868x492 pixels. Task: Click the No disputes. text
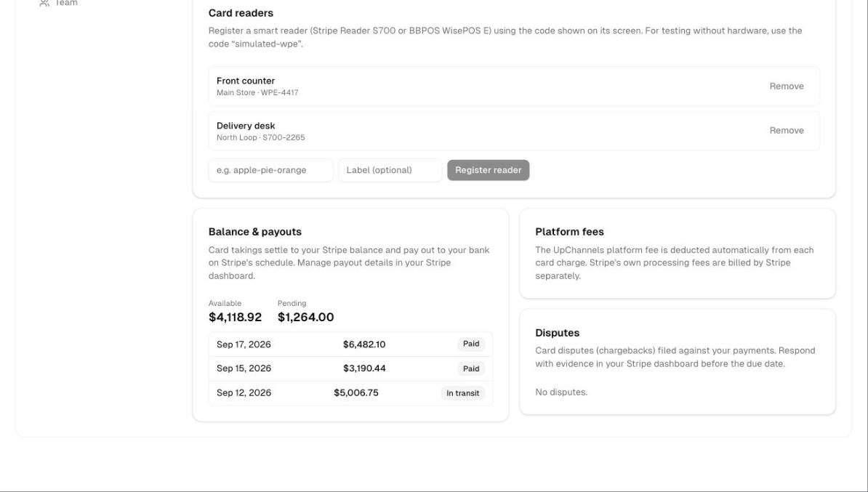click(x=561, y=392)
